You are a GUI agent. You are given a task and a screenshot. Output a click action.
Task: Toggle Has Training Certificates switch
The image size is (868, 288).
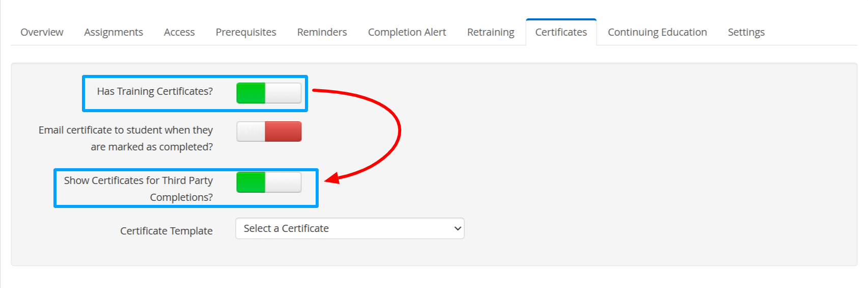pos(269,93)
